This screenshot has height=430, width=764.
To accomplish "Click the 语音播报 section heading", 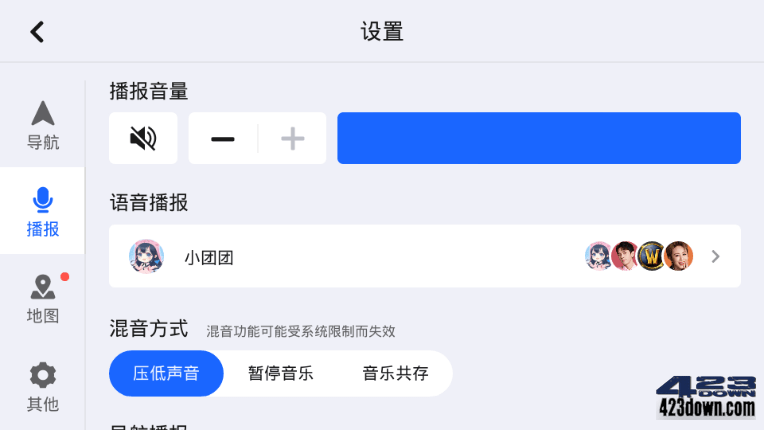I will (x=149, y=203).
